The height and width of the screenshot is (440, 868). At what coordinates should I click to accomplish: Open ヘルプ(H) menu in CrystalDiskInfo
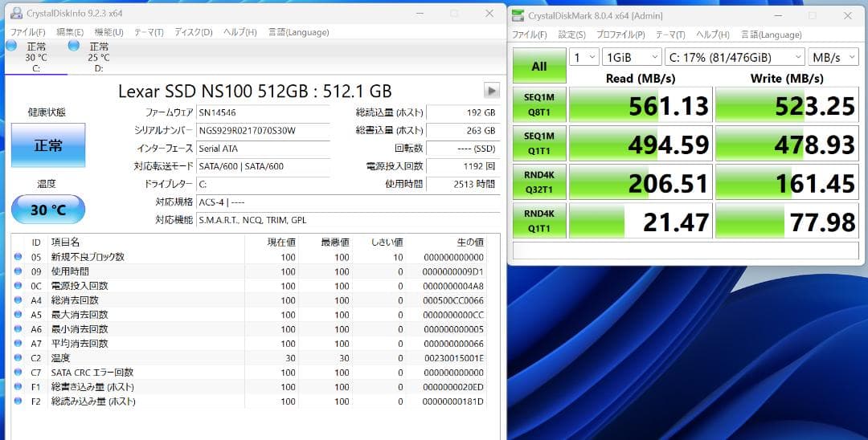(240, 32)
